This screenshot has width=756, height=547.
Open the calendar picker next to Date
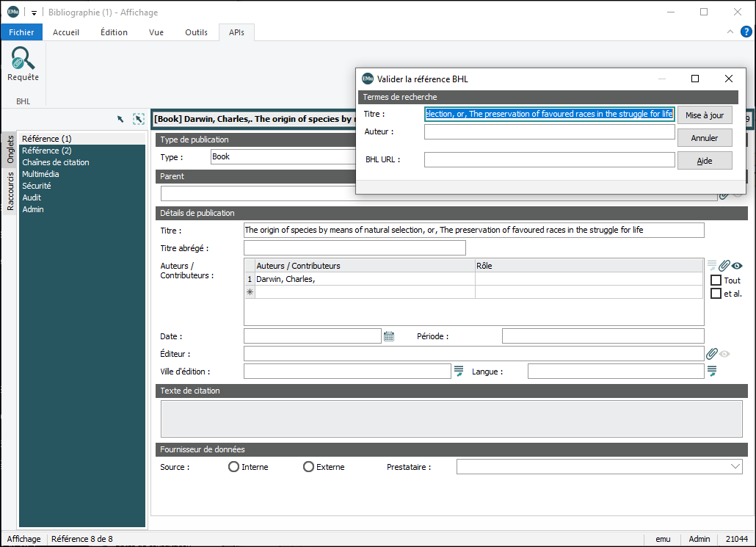389,336
